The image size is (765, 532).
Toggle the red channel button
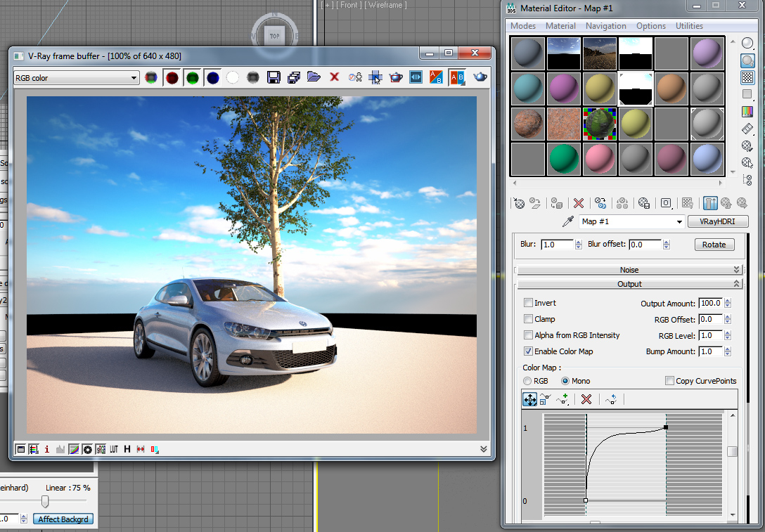[171, 77]
